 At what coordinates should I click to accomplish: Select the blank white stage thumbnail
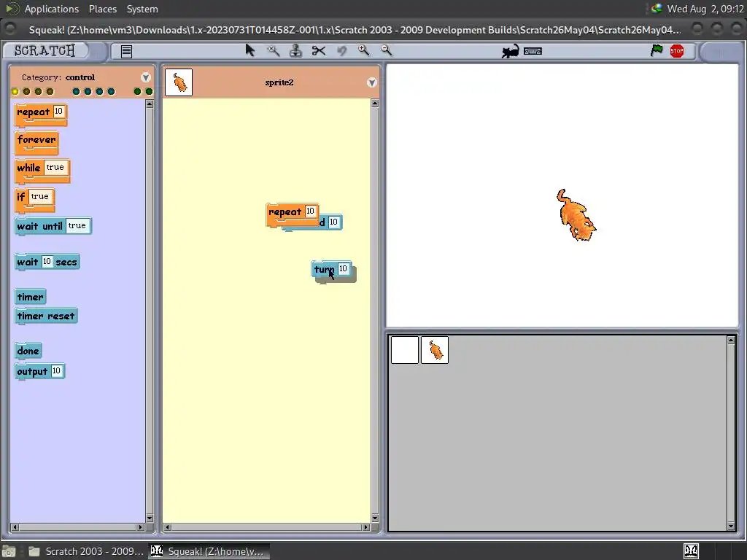point(404,350)
